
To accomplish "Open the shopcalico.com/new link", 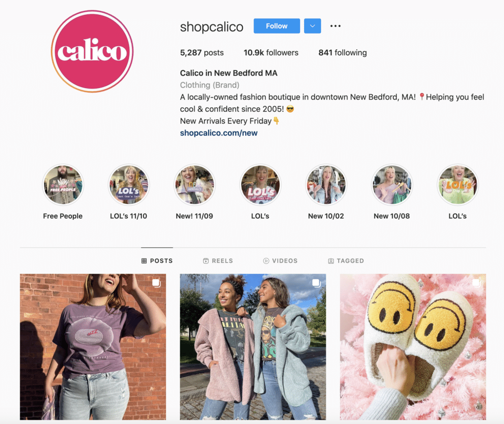I will click(x=219, y=133).
